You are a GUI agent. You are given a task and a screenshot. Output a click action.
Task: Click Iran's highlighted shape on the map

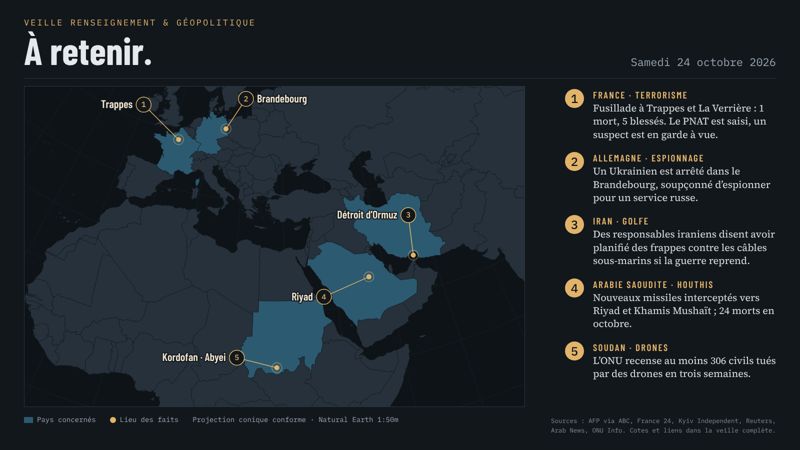point(395,224)
